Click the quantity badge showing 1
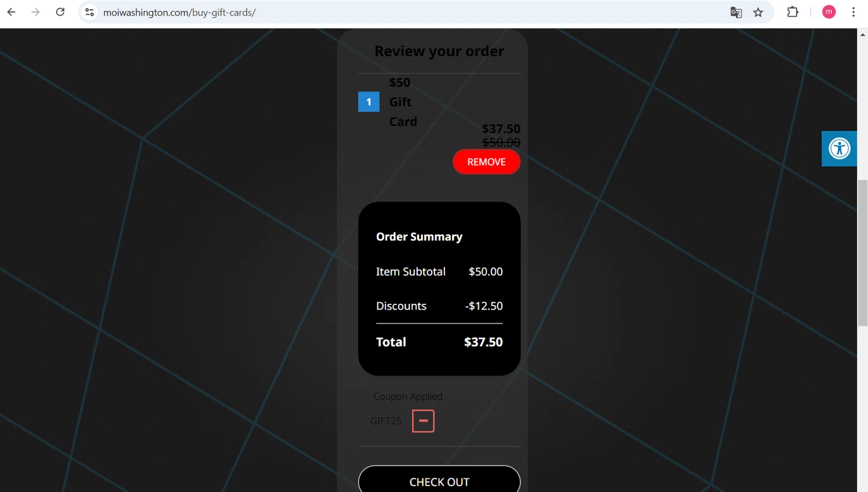 click(x=369, y=102)
